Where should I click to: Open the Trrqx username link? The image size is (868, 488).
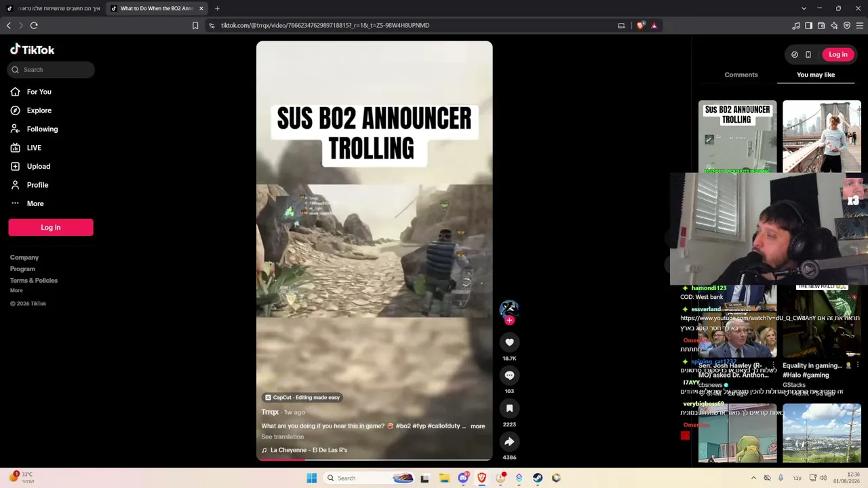pos(270,412)
